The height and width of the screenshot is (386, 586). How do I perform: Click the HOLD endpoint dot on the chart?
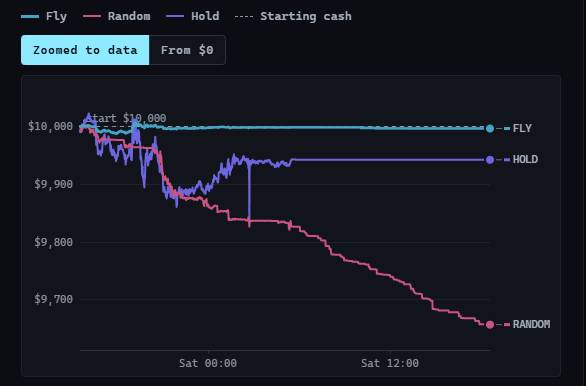pyautogui.click(x=490, y=160)
